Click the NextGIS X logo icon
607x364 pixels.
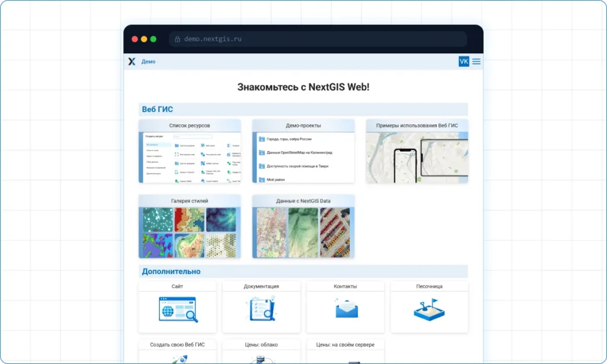[132, 62]
